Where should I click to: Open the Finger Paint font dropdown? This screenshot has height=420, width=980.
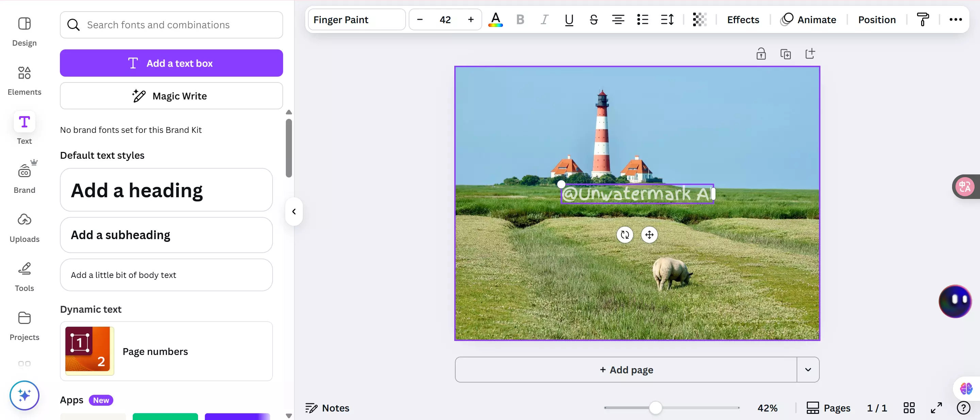point(357,19)
